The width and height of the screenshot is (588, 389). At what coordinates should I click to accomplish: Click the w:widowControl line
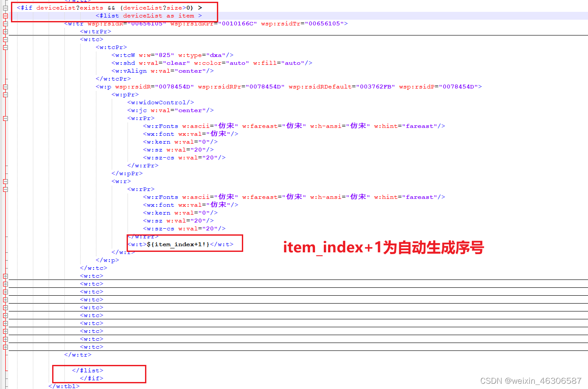point(160,103)
